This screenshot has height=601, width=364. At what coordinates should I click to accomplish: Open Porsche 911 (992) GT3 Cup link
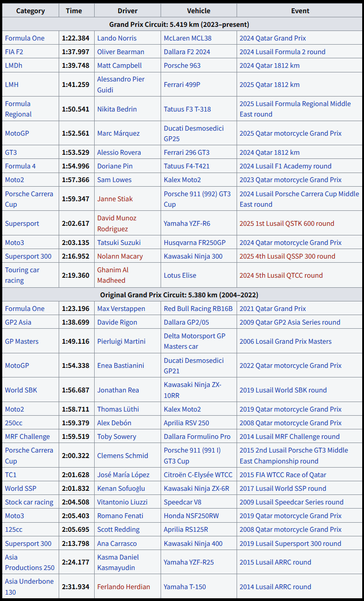point(197,199)
